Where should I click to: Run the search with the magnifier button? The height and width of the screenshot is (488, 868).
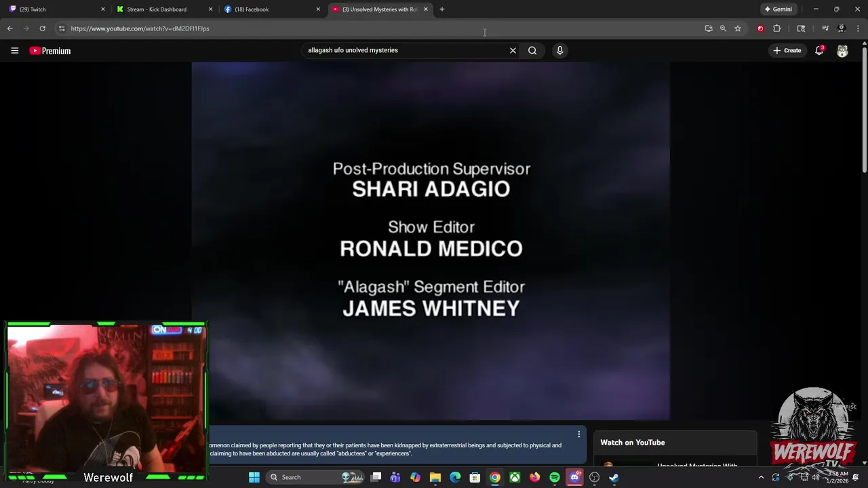tap(532, 50)
